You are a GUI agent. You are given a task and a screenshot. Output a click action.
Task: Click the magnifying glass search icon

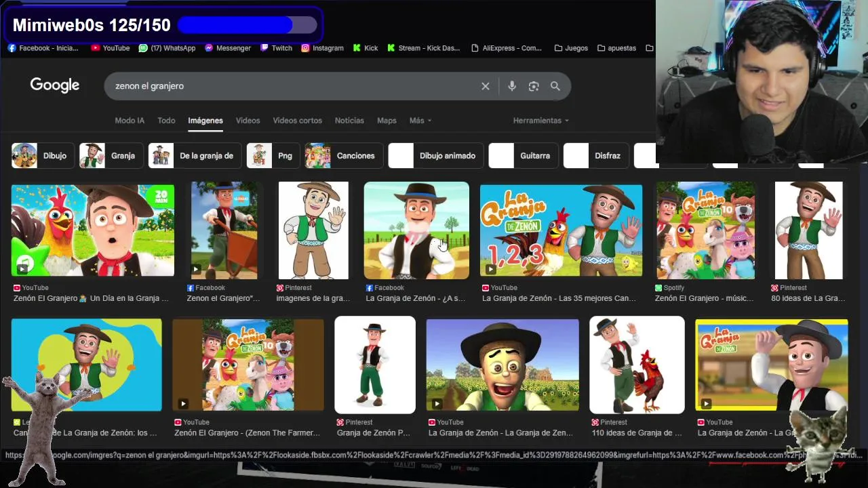(x=555, y=86)
